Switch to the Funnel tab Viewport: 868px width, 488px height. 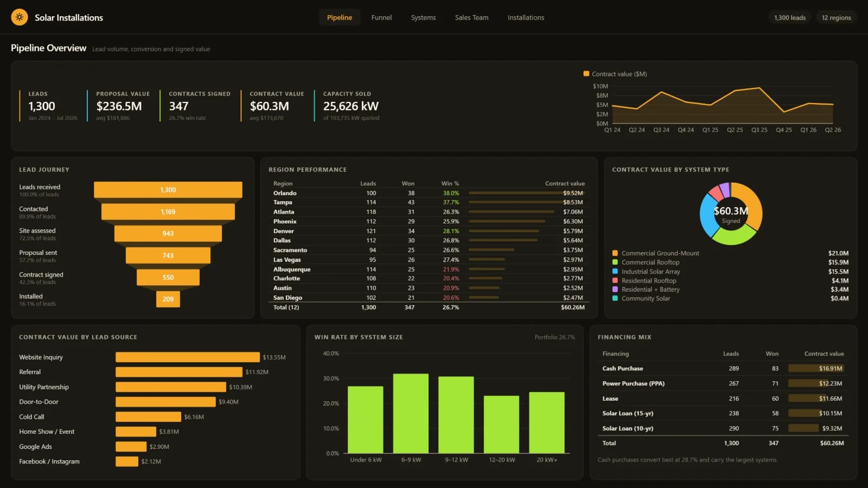pos(381,17)
